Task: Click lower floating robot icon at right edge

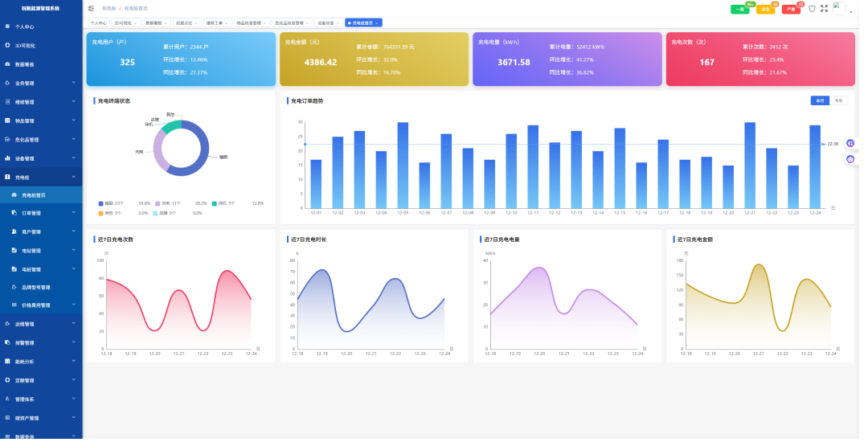Action: click(850, 159)
